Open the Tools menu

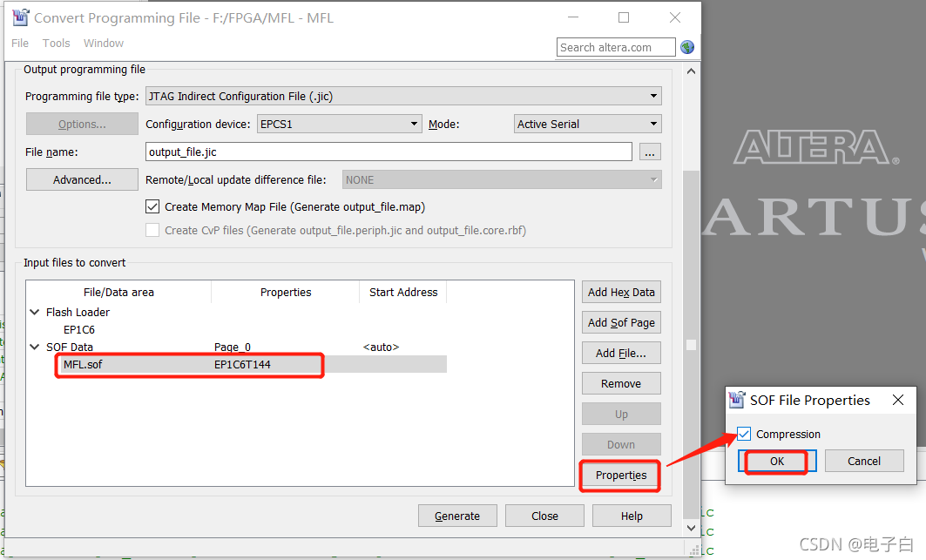tap(56, 44)
